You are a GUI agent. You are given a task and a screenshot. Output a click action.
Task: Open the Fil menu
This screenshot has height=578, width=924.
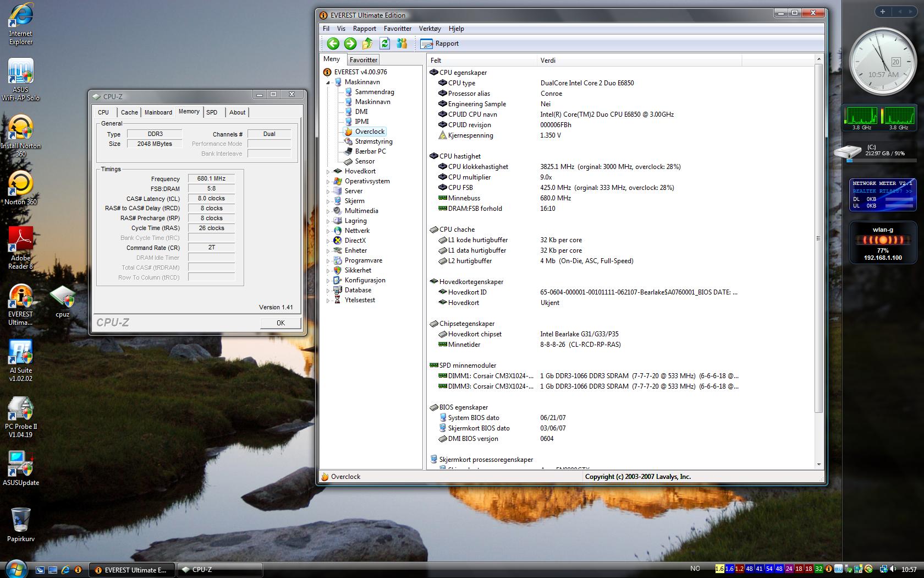[x=326, y=29]
